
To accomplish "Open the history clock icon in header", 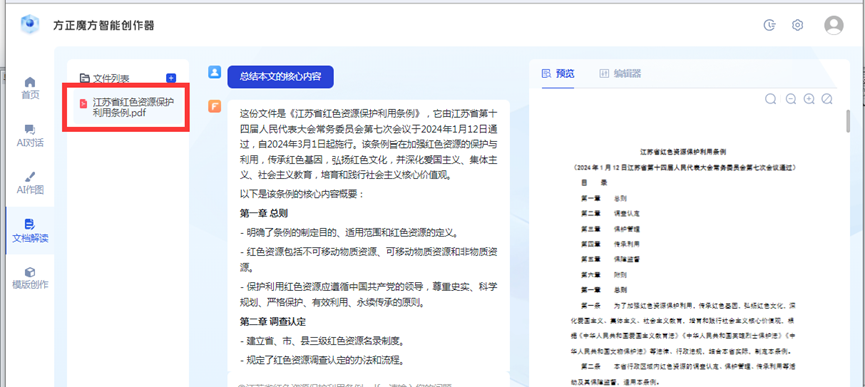I will click(x=770, y=25).
